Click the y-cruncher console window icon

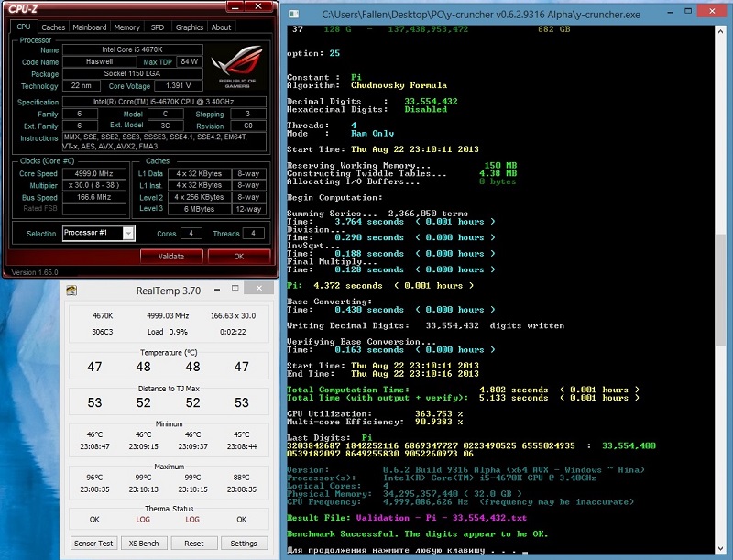pos(293,14)
